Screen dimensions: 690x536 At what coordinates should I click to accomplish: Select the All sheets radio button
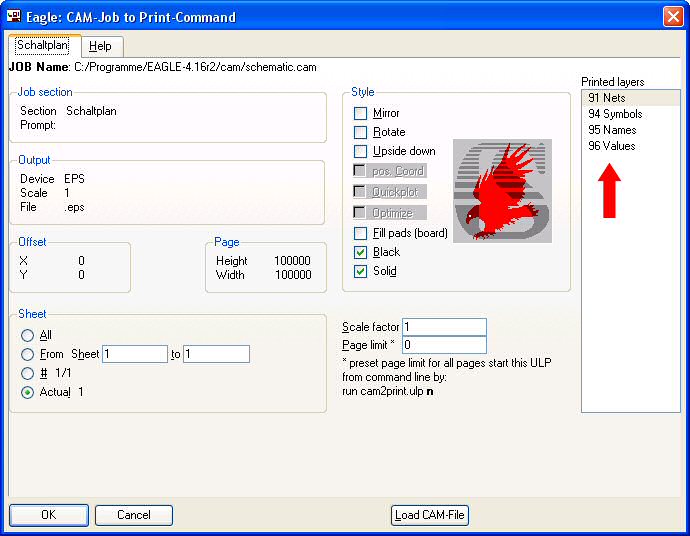27,336
